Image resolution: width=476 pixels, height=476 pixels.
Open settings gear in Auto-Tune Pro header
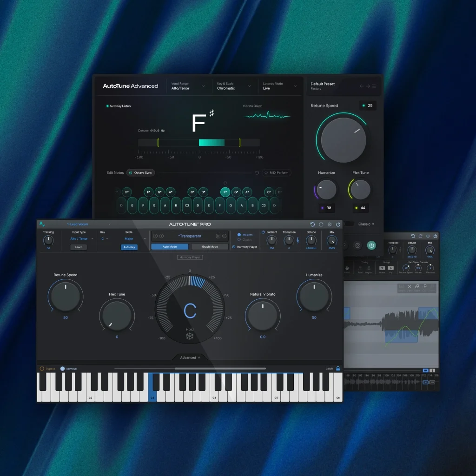click(330, 225)
